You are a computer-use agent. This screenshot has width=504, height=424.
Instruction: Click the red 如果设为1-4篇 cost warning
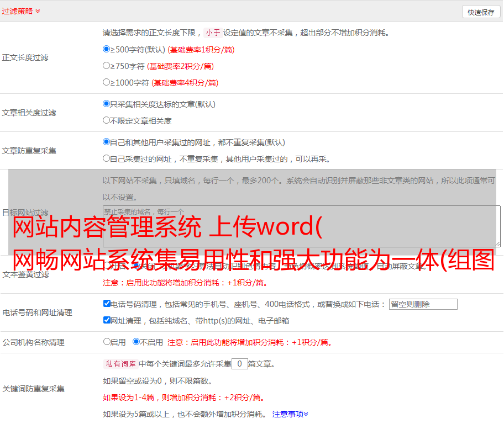[183, 397]
